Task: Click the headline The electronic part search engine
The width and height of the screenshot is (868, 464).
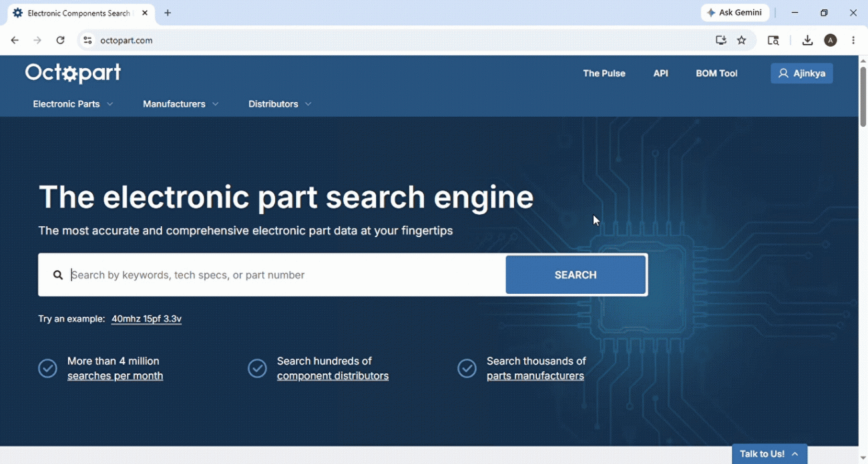Action: (286, 198)
